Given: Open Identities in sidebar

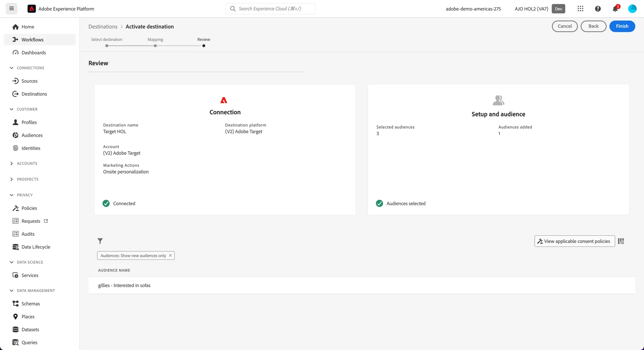Looking at the screenshot, I should [x=40, y=148].
